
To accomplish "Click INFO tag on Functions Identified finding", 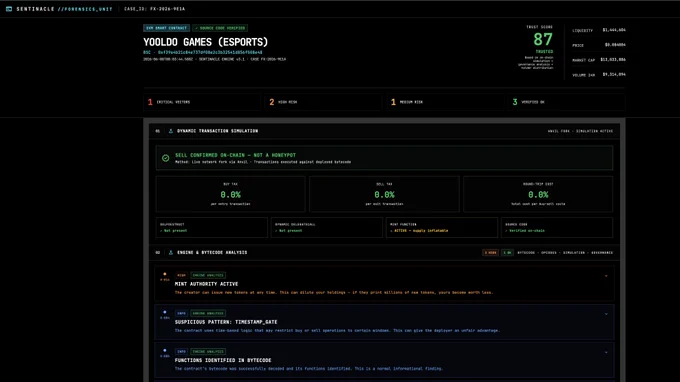I will click(x=181, y=352).
